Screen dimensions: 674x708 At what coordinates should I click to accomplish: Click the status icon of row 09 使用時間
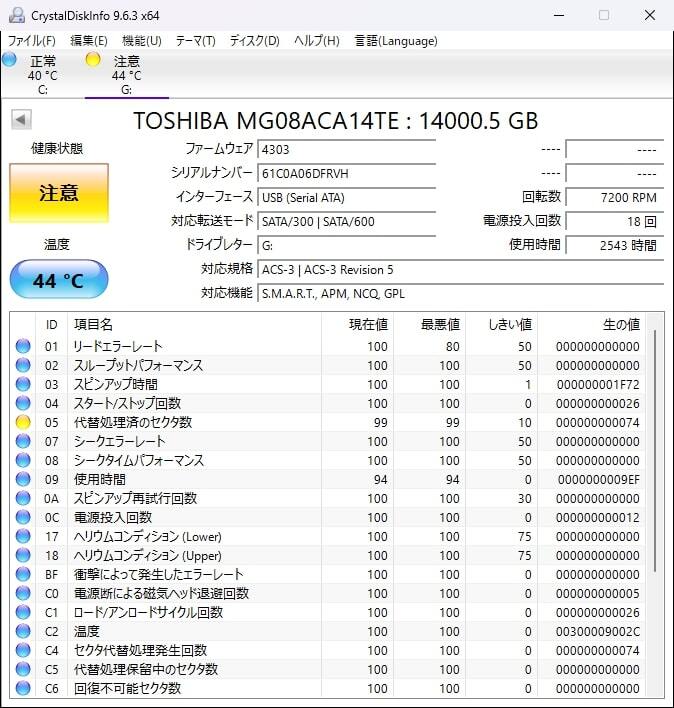pos(23,479)
